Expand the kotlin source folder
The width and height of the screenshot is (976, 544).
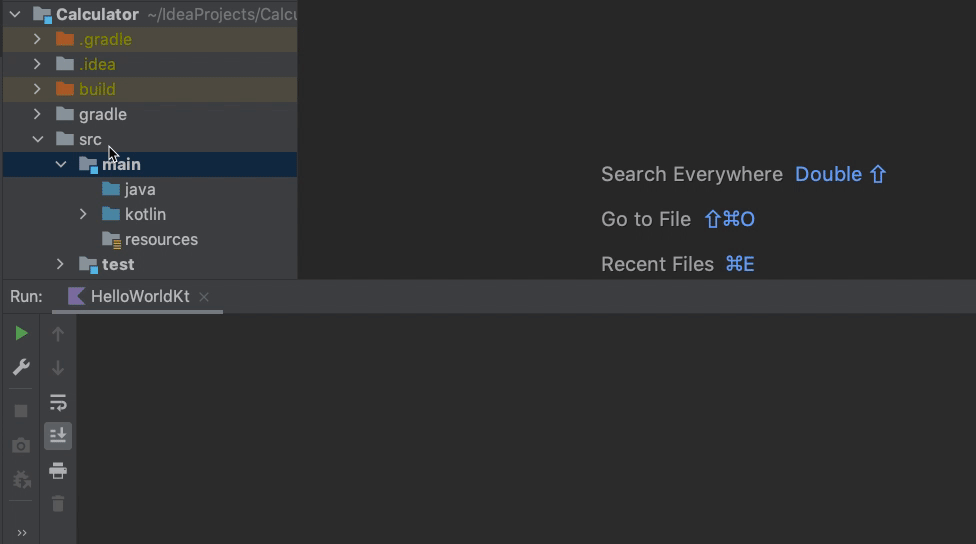pos(84,214)
